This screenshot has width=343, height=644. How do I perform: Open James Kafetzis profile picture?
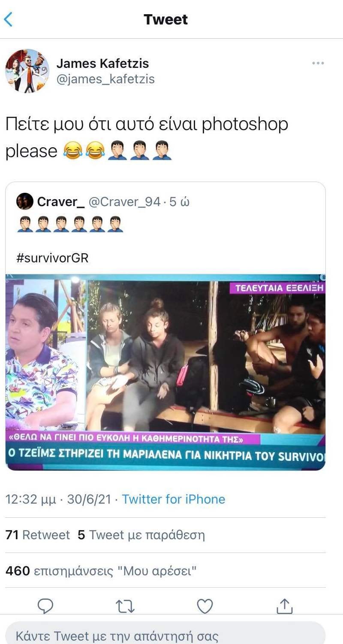[x=27, y=71]
